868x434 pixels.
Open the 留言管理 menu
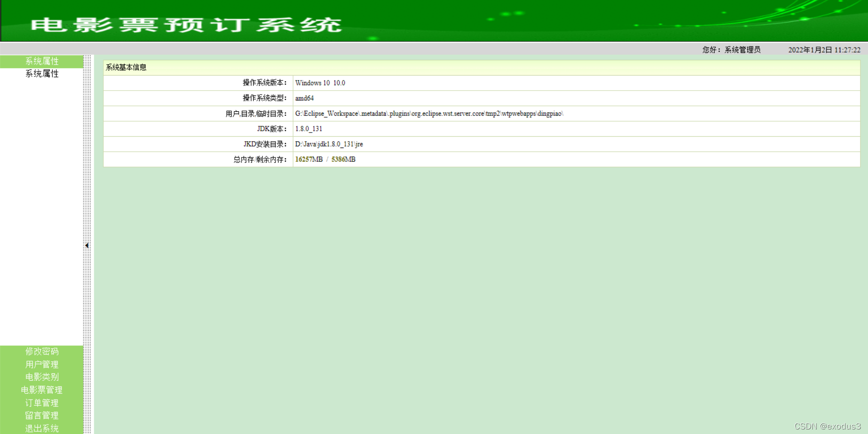(42, 415)
